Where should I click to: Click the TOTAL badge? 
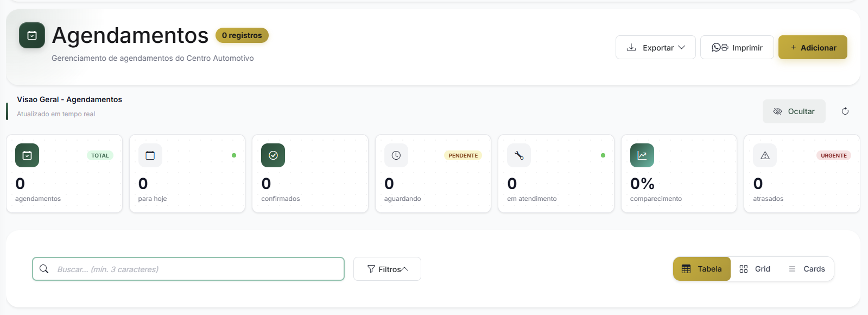[x=100, y=155]
